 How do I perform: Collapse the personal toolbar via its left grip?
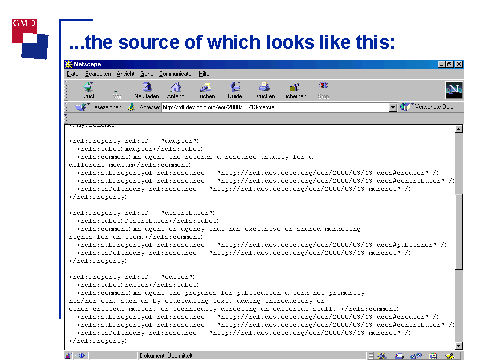coord(66,118)
